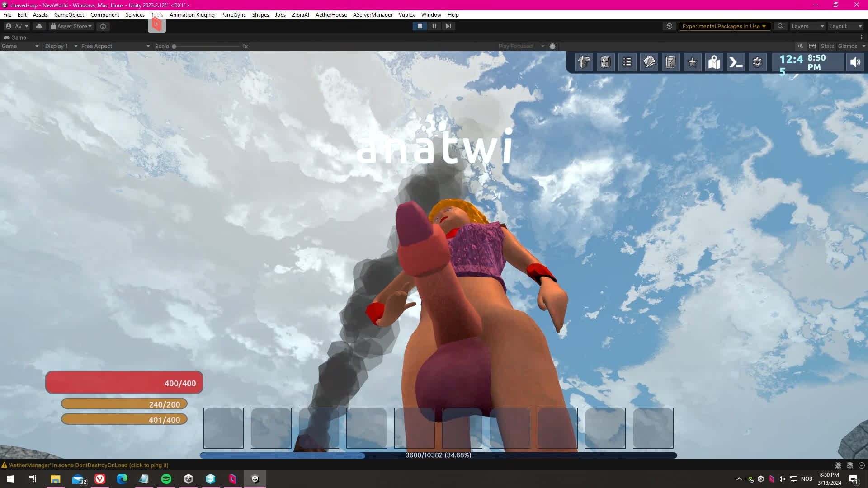Viewport: 868px width, 488px height.
Task: Open the lion head guild icon
Action: point(649,62)
